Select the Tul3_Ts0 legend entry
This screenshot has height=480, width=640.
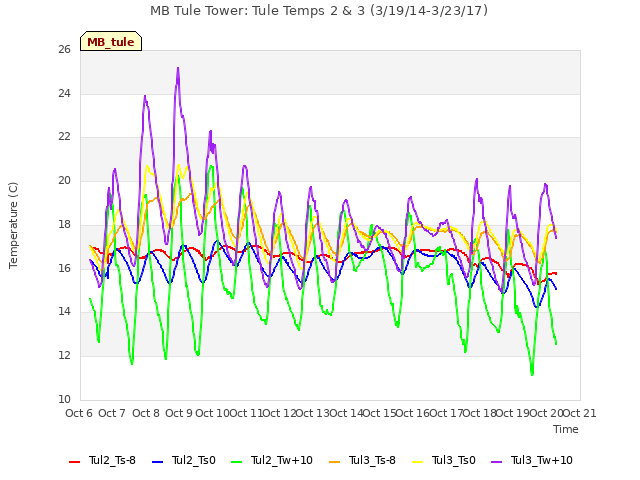(444, 460)
